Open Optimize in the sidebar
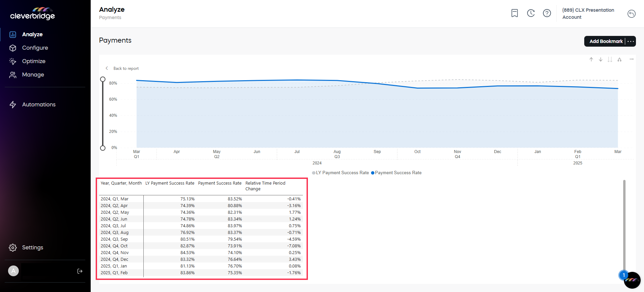 [x=34, y=61]
